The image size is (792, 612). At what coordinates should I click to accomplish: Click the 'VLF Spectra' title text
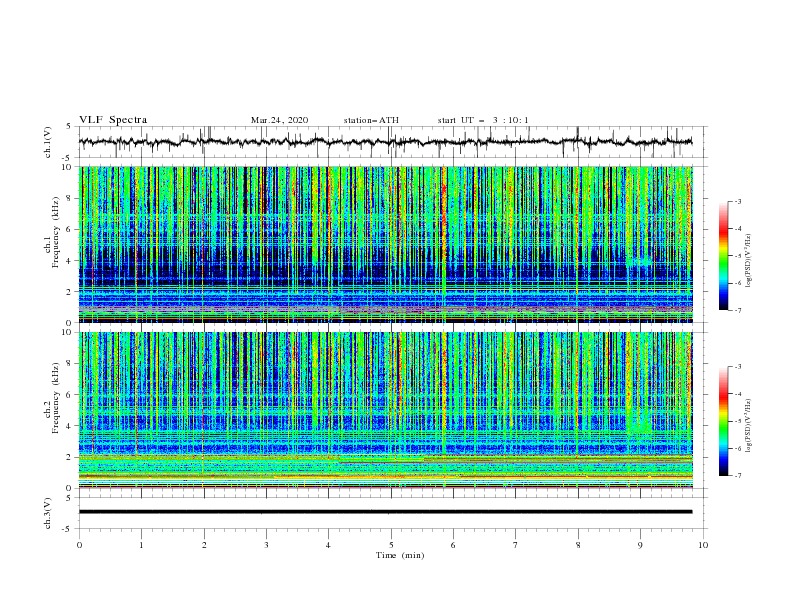click(113, 120)
